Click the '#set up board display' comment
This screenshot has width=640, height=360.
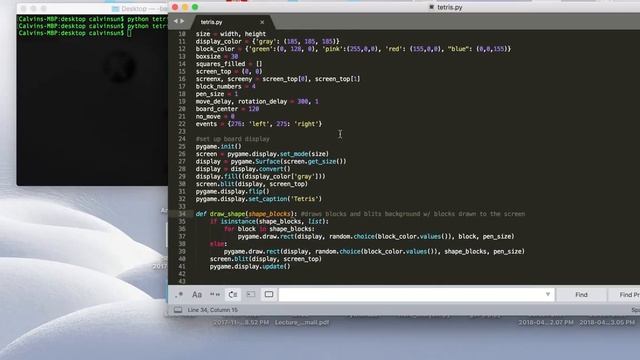(x=233, y=139)
